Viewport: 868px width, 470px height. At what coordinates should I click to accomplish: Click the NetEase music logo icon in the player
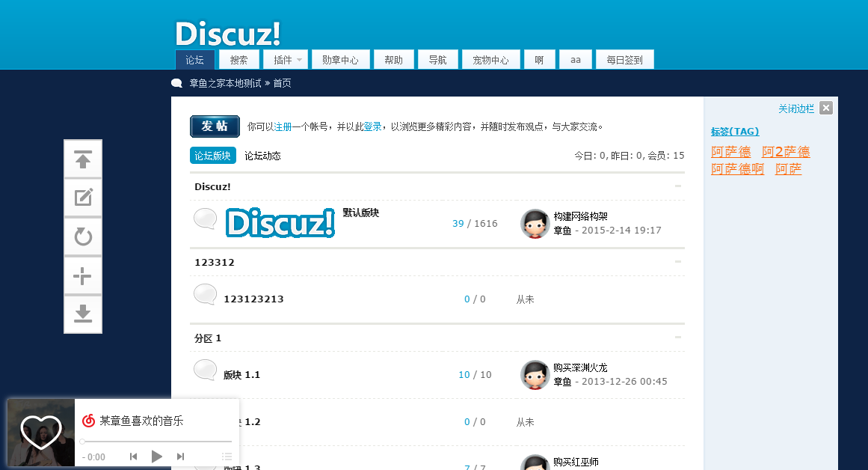click(88, 421)
